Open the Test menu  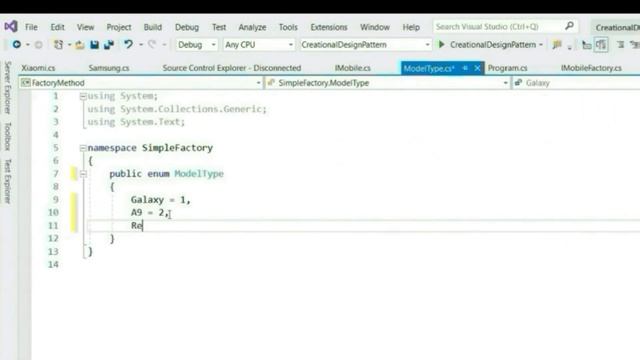(219, 27)
